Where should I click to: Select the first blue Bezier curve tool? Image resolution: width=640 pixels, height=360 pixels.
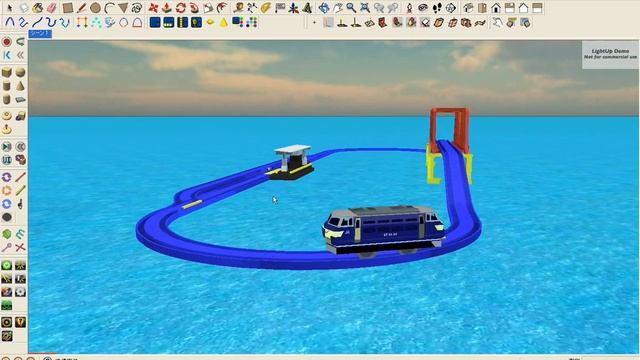[x=9, y=22]
